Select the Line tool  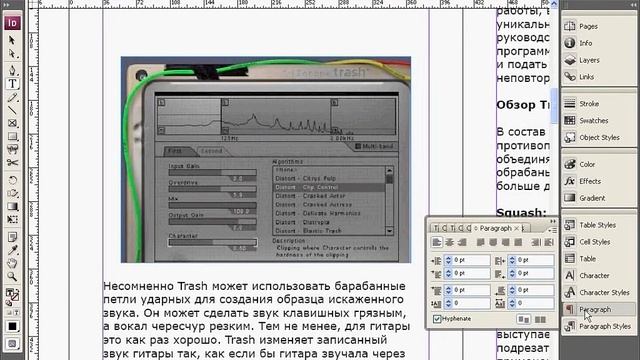[12, 110]
